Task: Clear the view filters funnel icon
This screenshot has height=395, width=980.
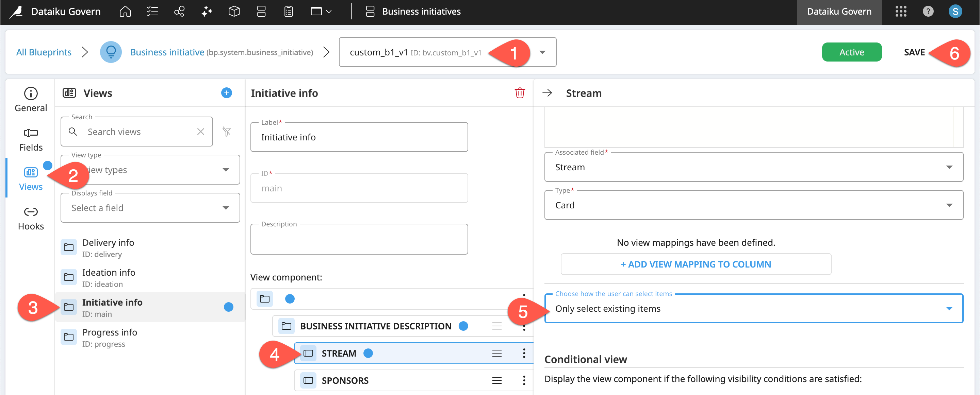Action: 227,132
